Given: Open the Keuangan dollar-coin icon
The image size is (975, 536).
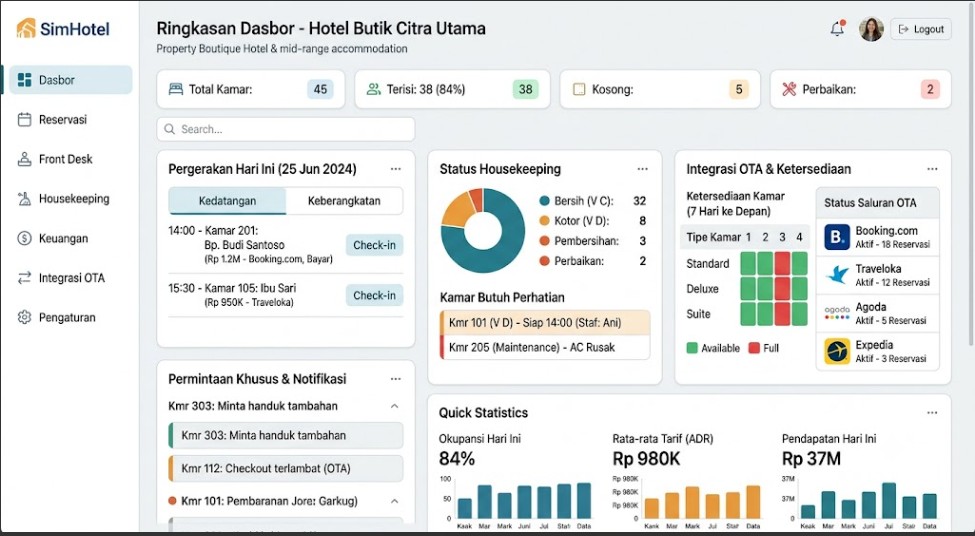Looking at the screenshot, I should pyautogui.click(x=24, y=238).
